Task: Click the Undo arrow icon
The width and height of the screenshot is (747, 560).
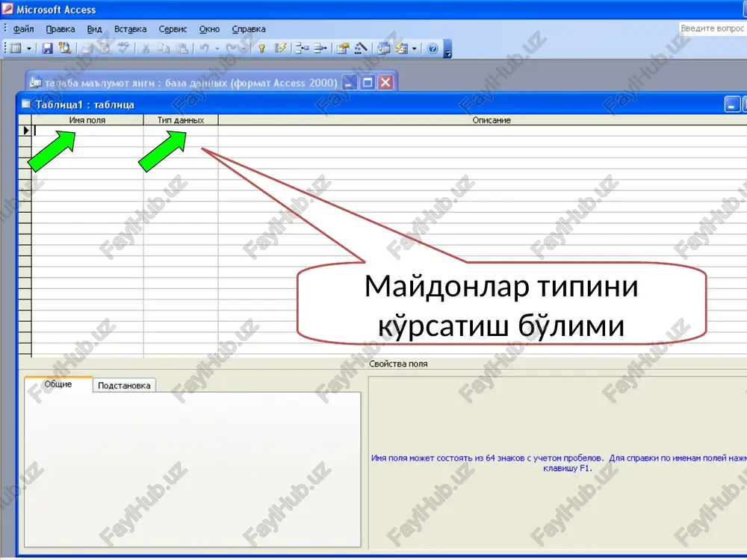Action: point(205,48)
